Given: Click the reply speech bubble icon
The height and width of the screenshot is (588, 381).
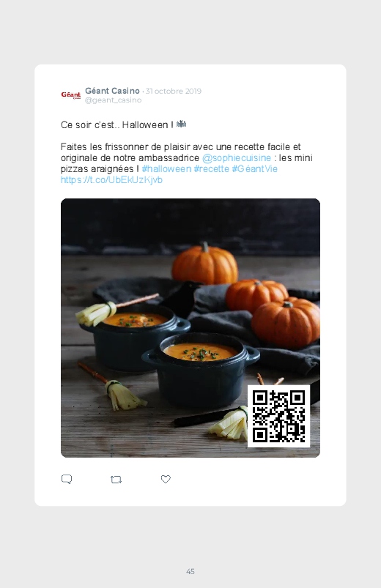Looking at the screenshot, I should click(67, 479).
